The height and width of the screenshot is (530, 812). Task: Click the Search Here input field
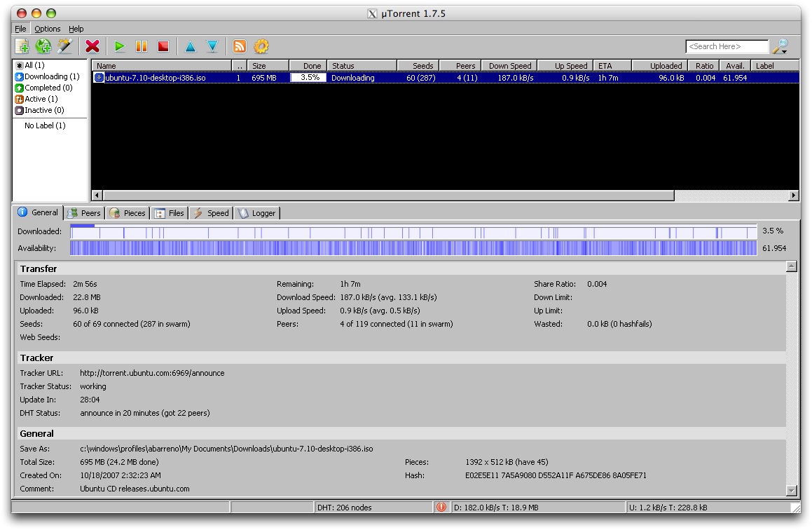point(727,47)
